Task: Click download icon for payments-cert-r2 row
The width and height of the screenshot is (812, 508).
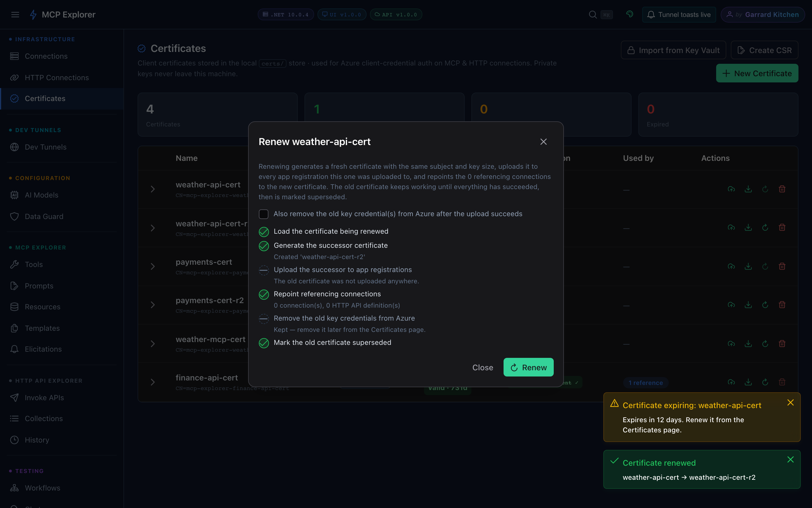Action: [x=748, y=305]
